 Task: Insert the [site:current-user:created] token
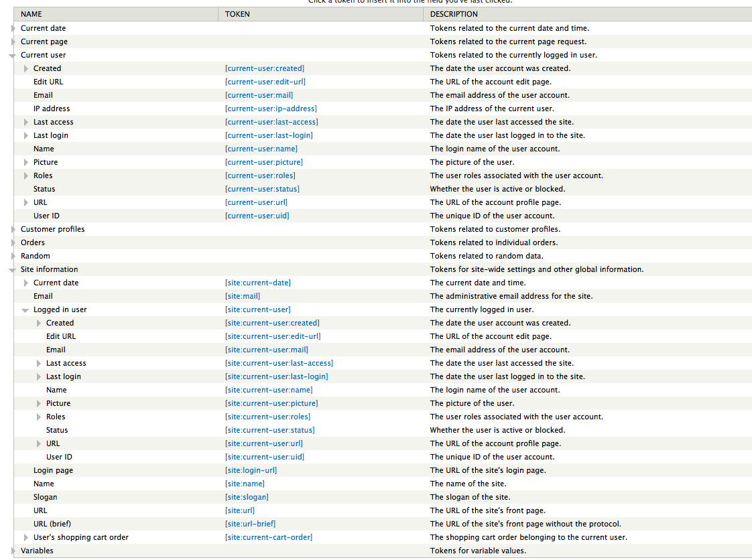click(x=272, y=323)
